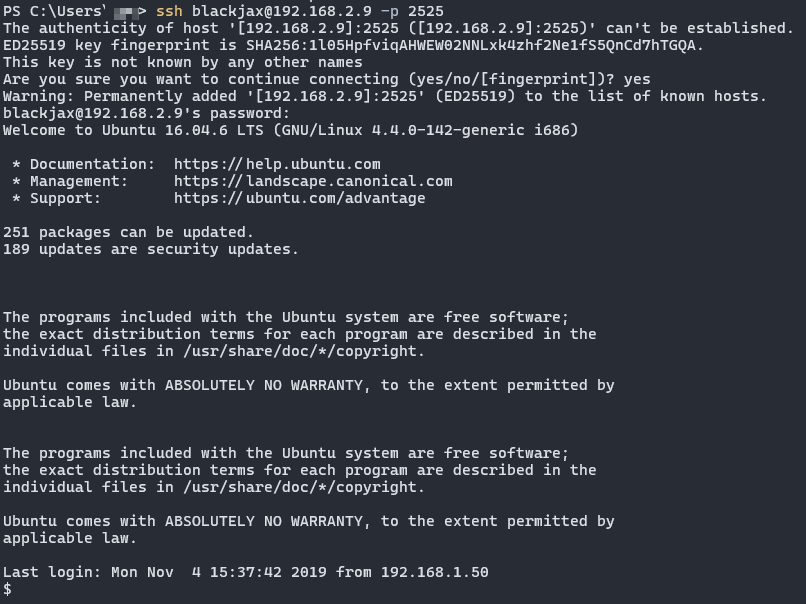This screenshot has width=806, height=604.
Task: Click the final $ shell prompt
Action: pos(8,590)
